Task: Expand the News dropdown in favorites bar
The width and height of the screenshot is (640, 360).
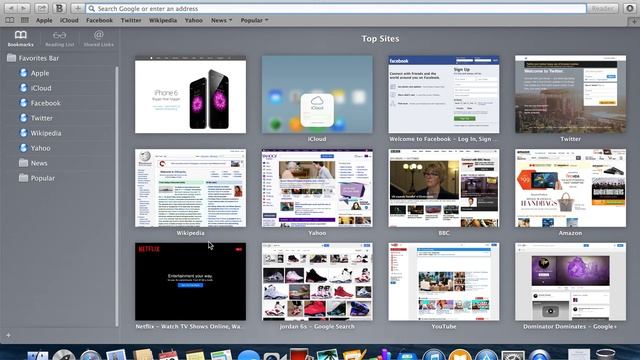Action: tap(221, 20)
